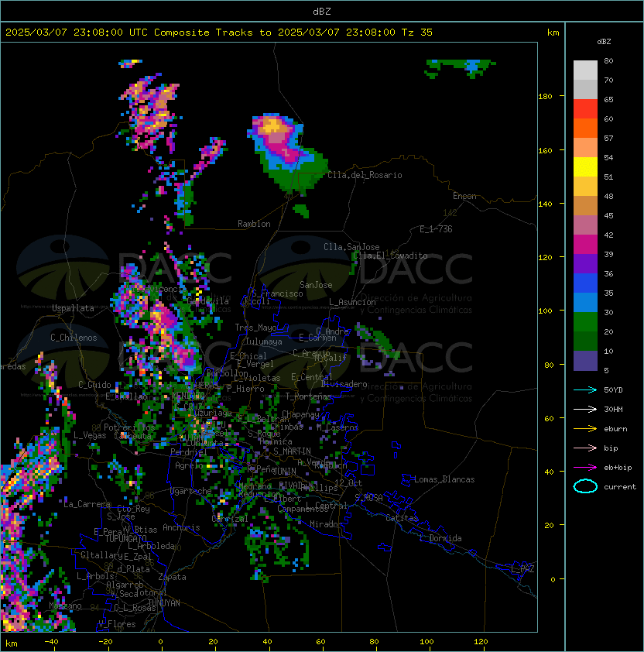Select the dark orange 57-60 dBZ legend band
Viewport: 644px width, 652px height.
click(x=585, y=128)
